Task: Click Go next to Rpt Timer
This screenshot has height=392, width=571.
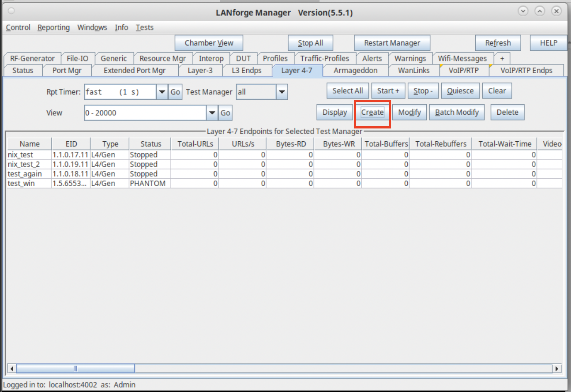Action: pos(175,92)
